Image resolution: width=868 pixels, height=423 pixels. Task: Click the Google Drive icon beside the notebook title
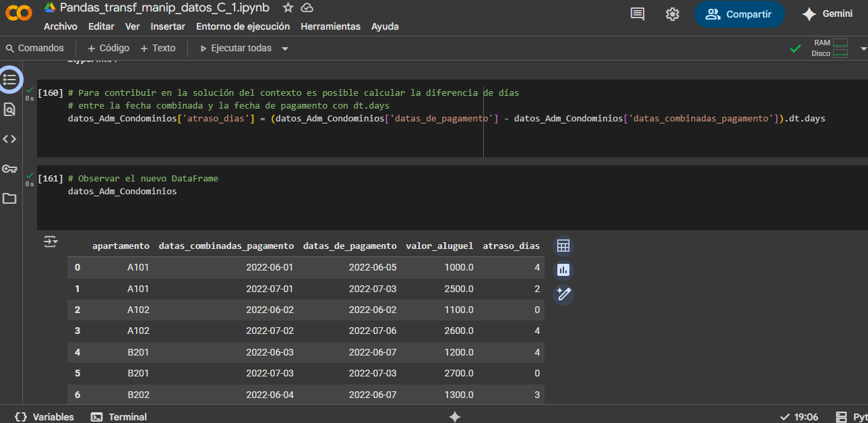point(50,7)
